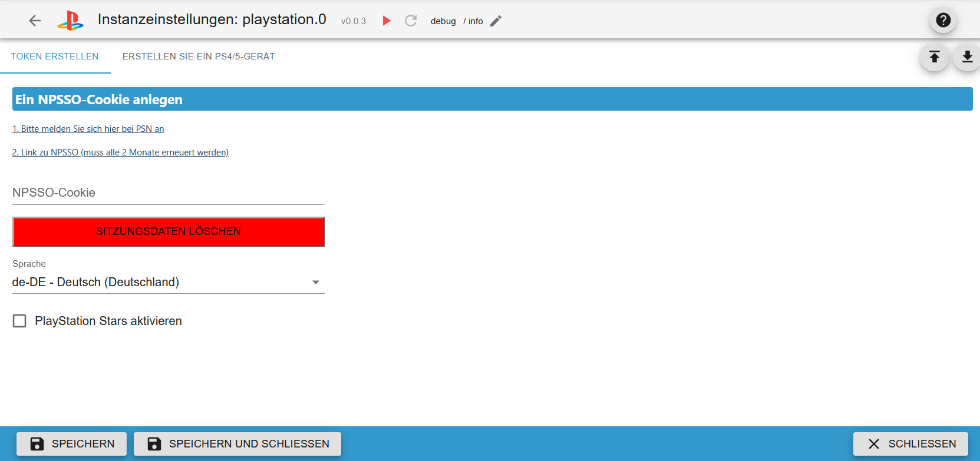Go back using the arrow icon
Image resolution: width=980 pixels, height=461 pixels.
(x=35, y=21)
